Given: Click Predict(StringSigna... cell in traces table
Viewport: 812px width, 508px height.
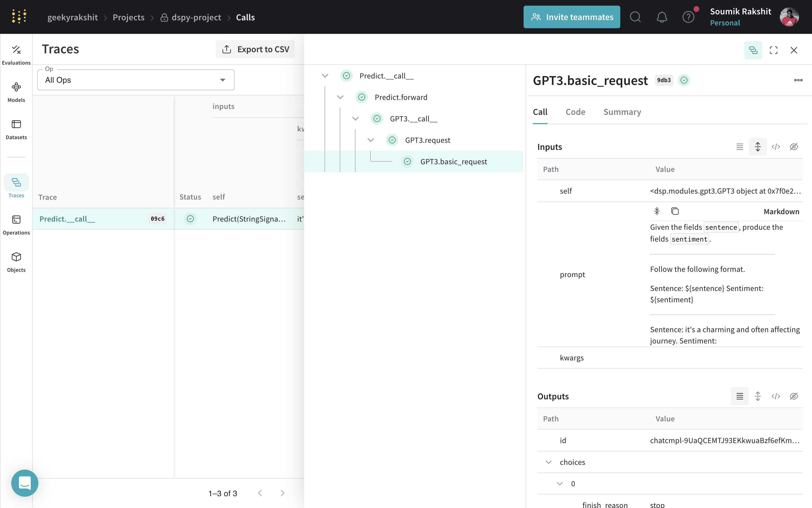Looking at the screenshot, I should tap(249, 219).
